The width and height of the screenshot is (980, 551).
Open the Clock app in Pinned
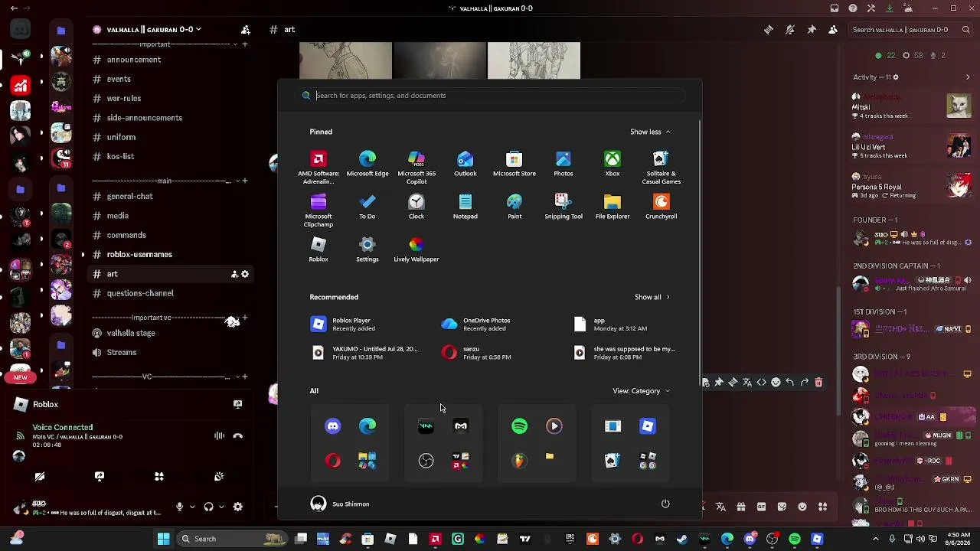point(416,207)
